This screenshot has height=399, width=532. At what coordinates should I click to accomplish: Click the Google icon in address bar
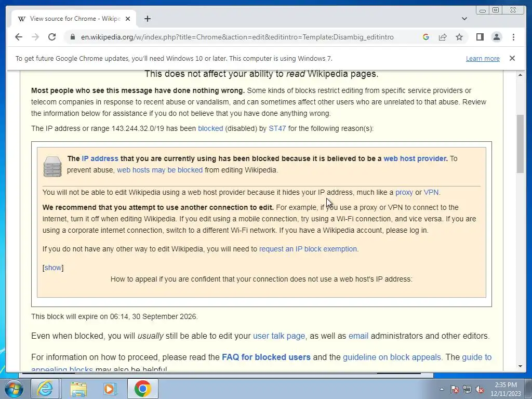click(426, 37)
